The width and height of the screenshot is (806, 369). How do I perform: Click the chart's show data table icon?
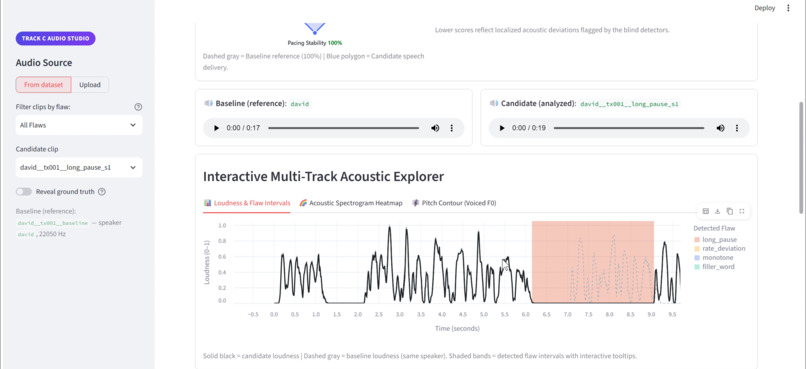(706, 211)
